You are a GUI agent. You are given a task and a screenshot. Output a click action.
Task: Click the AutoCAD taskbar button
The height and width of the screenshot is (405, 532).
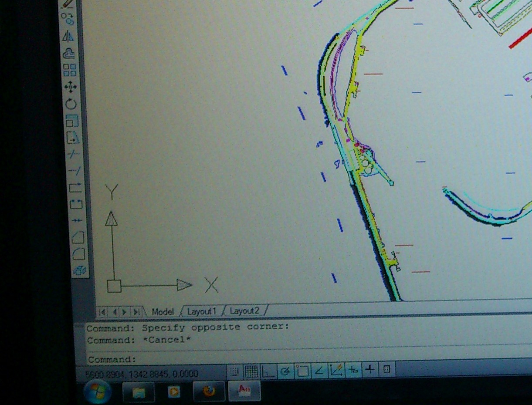click(x=244, y=391)
